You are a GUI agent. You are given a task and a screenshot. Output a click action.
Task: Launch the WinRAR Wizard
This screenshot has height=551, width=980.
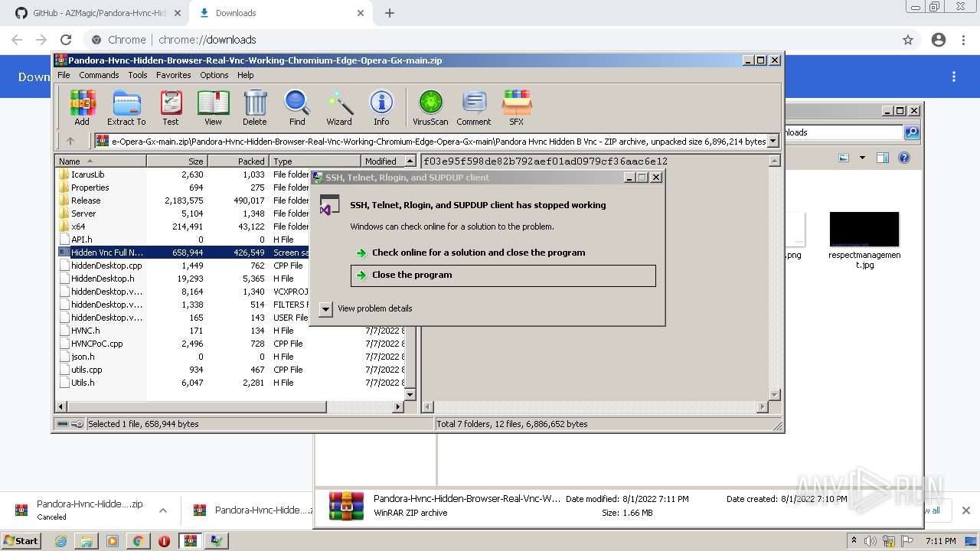click(x=339, y=107)
